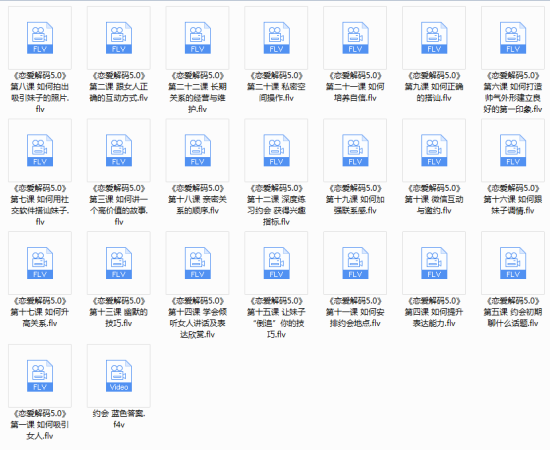Viewport: 550px width, 450px height.
Task: Select FLV icon of 第十五课 让妹子倒追你的技巧
Action: (x=276, y=263)
